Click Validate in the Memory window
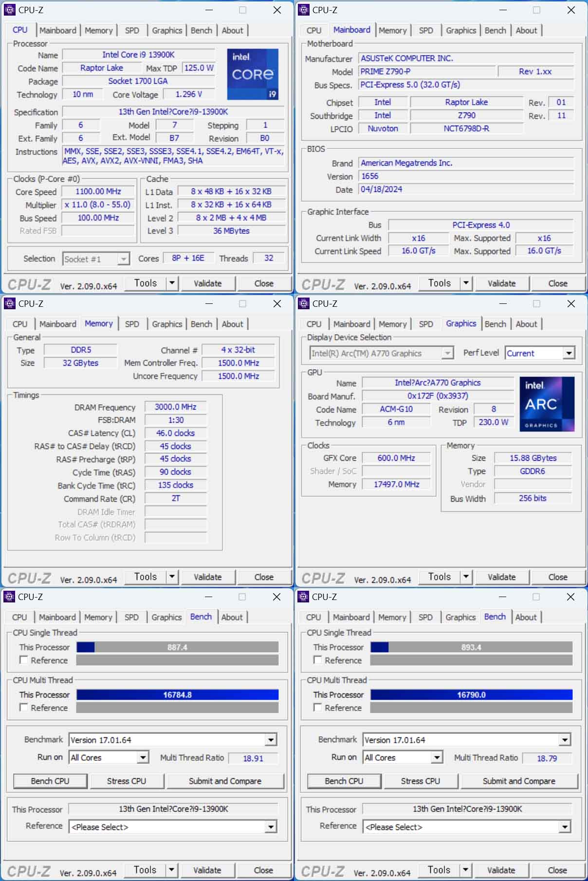The image size is (588, 881). click(x=208, y=577)
